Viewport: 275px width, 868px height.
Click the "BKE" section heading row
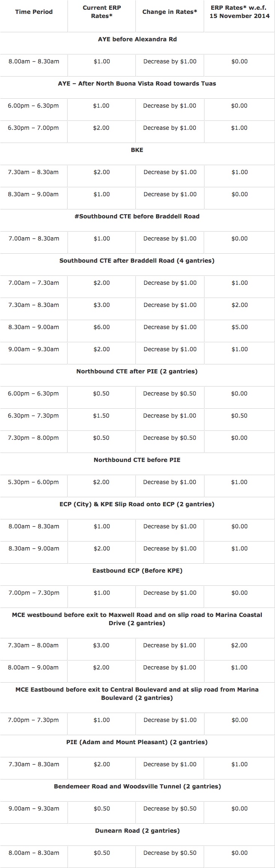pos(137,150)
